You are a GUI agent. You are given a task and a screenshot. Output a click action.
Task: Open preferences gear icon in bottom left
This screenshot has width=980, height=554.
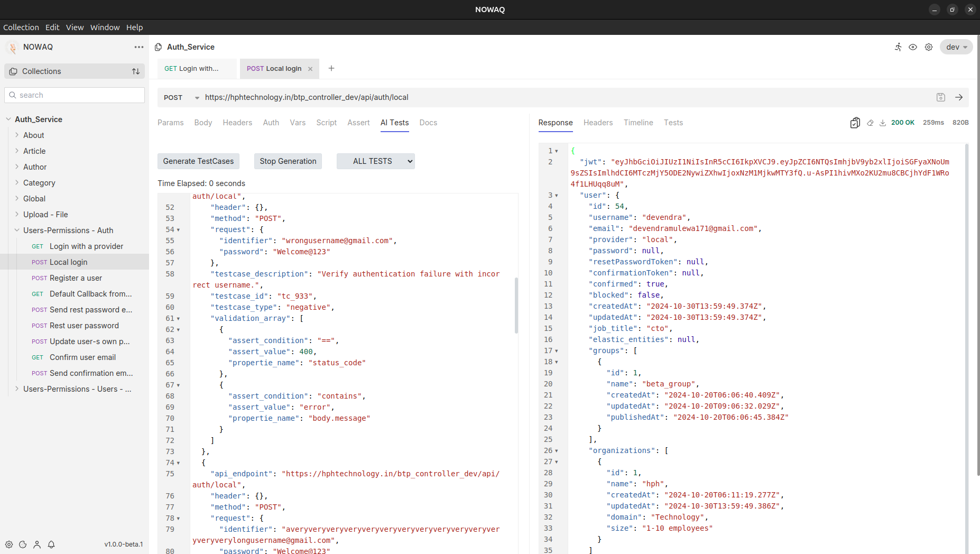click(9, 544)
